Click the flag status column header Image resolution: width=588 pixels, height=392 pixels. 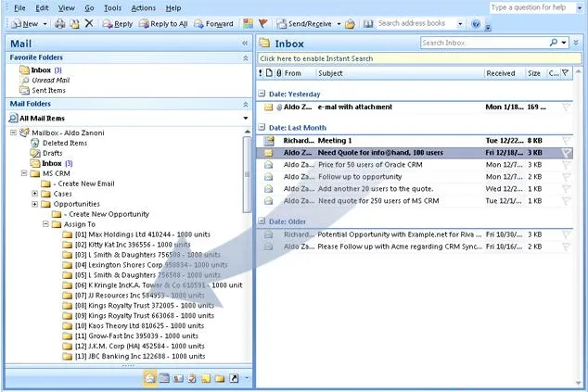point(566,72)
